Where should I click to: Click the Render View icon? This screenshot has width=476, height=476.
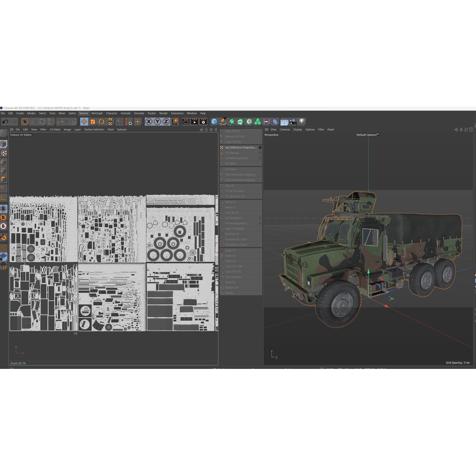tap(185, 122)
